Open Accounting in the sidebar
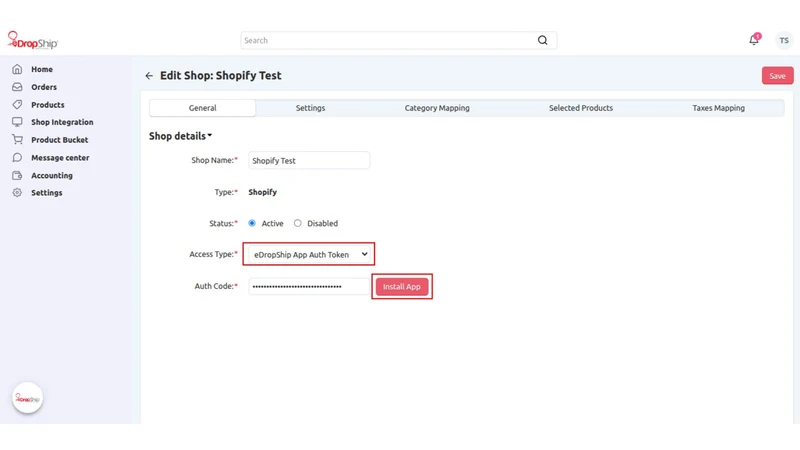Screen dimensions: 800x450 [52, 176]
